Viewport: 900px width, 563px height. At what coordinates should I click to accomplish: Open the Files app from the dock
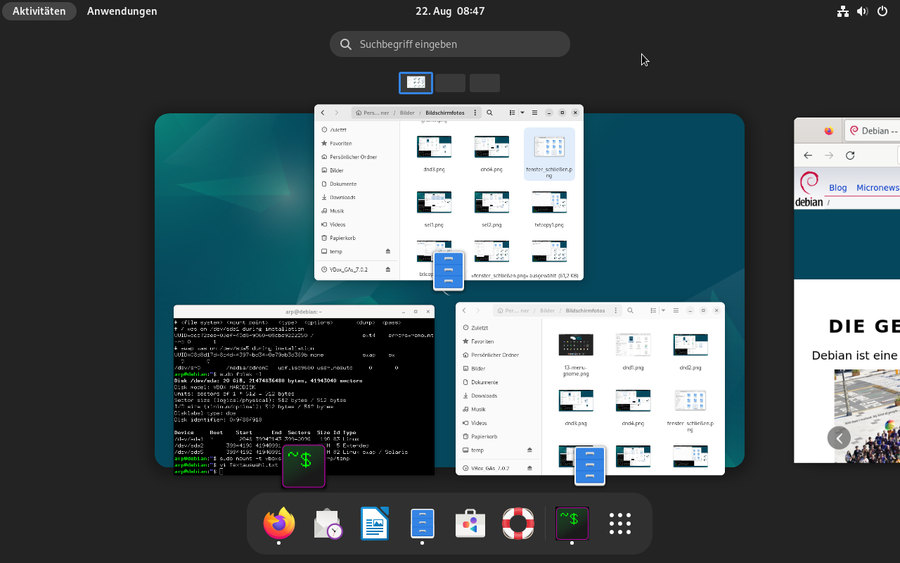tap(422, 523)
